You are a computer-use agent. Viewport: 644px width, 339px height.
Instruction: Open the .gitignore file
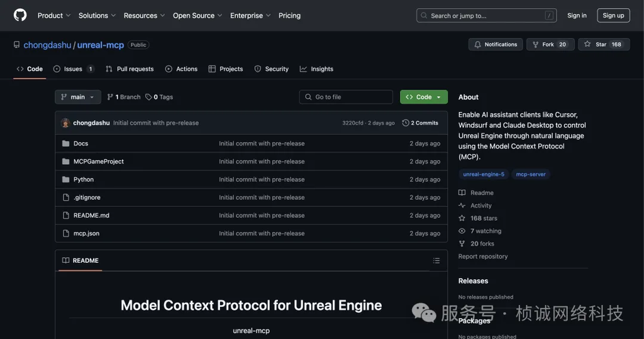[x=87, y=197]
